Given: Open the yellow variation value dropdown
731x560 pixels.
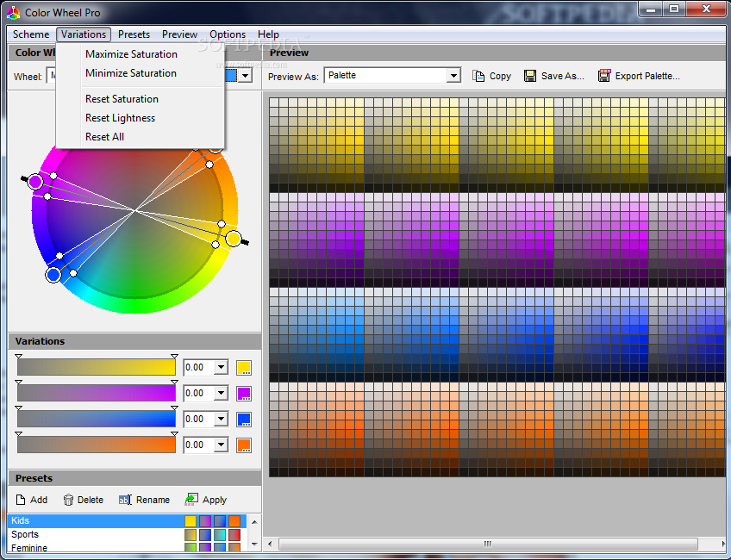Looking at the screenshot, I should tap(221, 368).
